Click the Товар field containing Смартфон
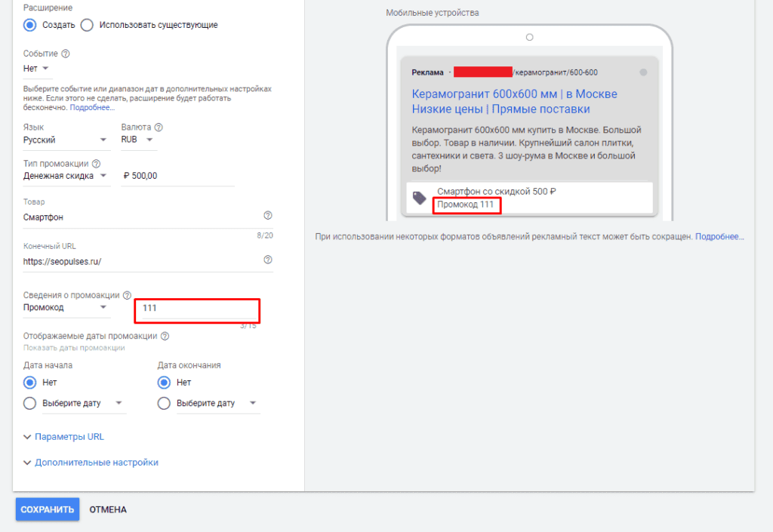 [148, 217]
